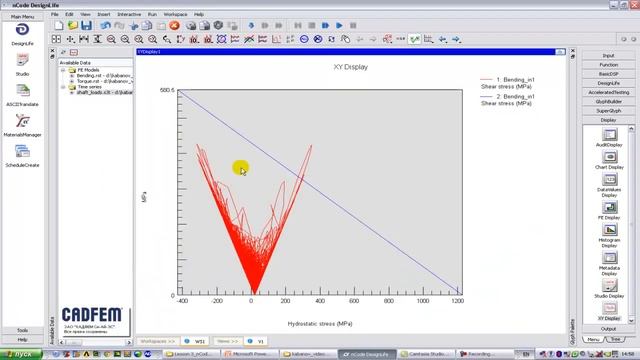Expand the Output palette section
The image size is (640, 360).
[x=608, y=329]
